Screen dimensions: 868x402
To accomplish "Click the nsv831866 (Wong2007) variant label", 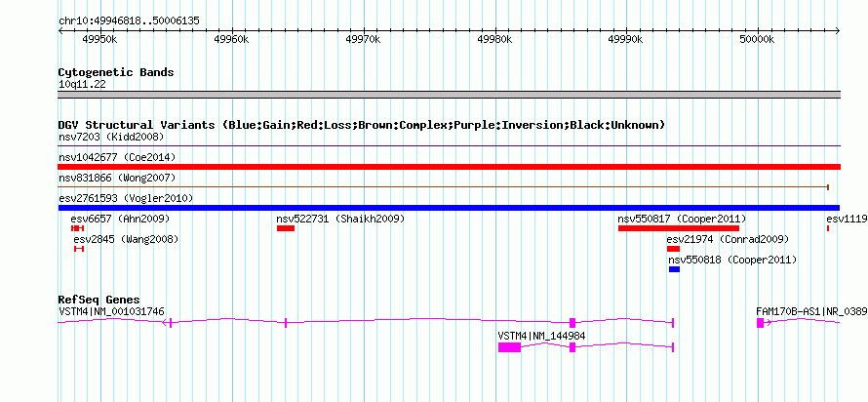I will pos(117,178).
